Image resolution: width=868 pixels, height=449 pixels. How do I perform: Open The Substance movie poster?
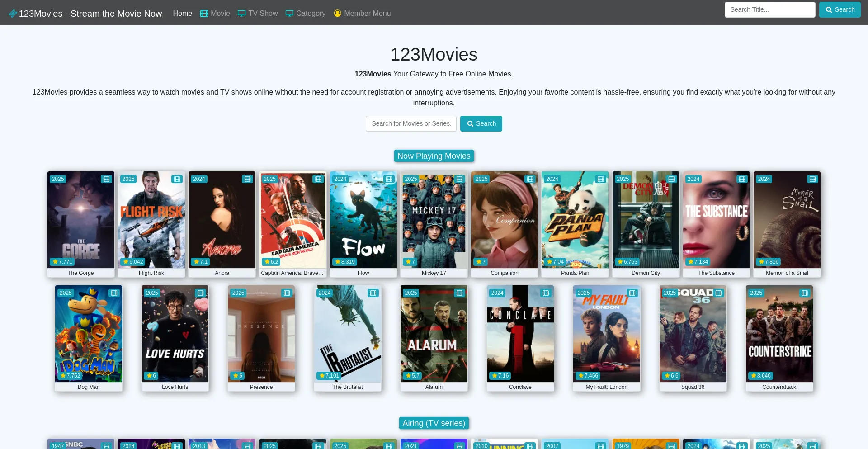pos(717,220)
